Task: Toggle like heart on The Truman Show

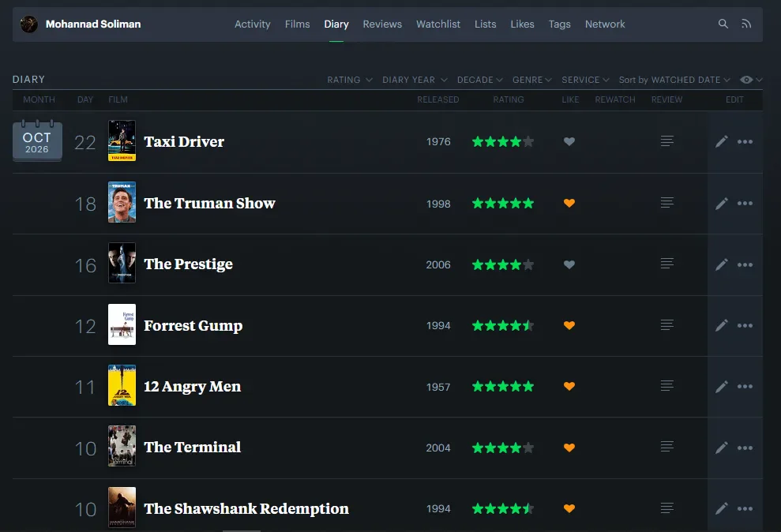Action: [569, 203]
